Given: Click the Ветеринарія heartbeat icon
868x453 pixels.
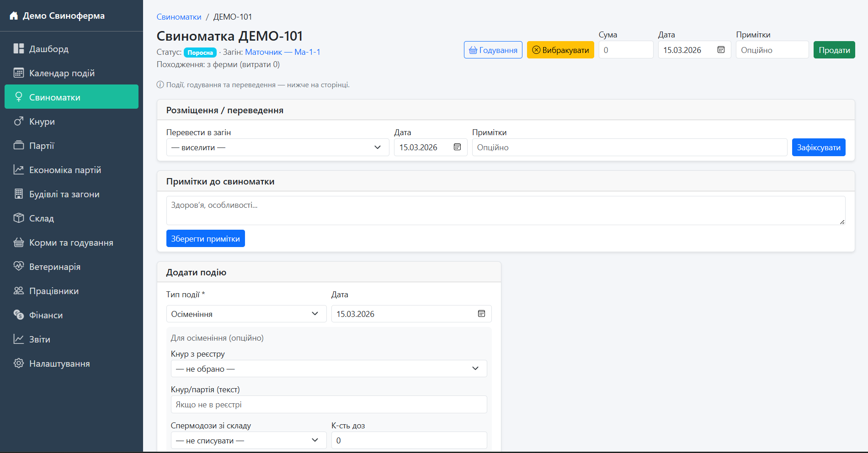Looking at the screenshot, I should [x=18, y=267].
